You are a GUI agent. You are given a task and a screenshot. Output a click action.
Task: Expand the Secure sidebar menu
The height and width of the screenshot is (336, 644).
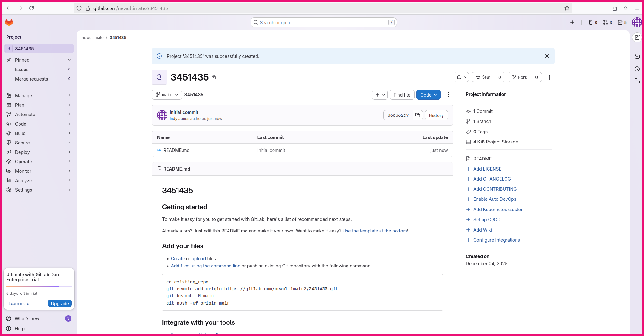(39, 143)
